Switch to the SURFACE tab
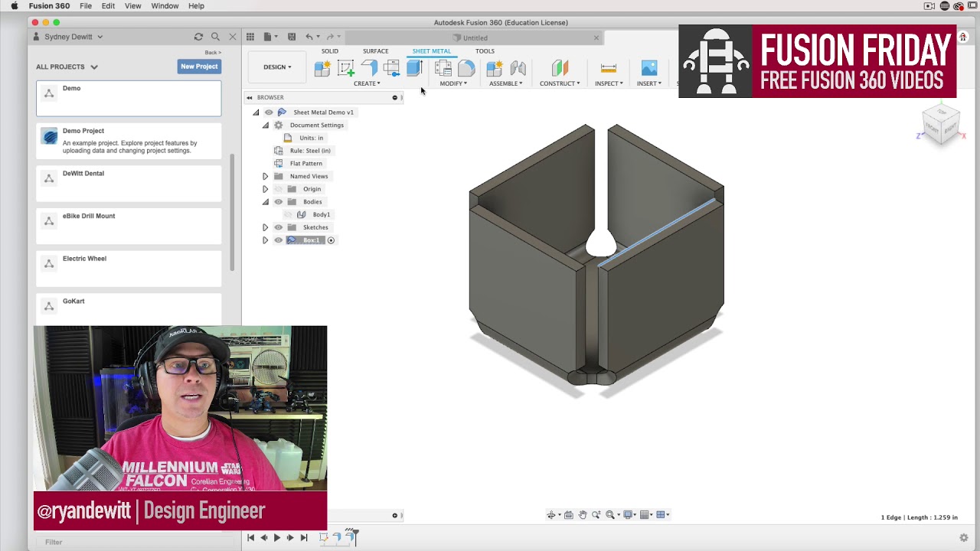The image size is (980, 551). click(375, 51)
